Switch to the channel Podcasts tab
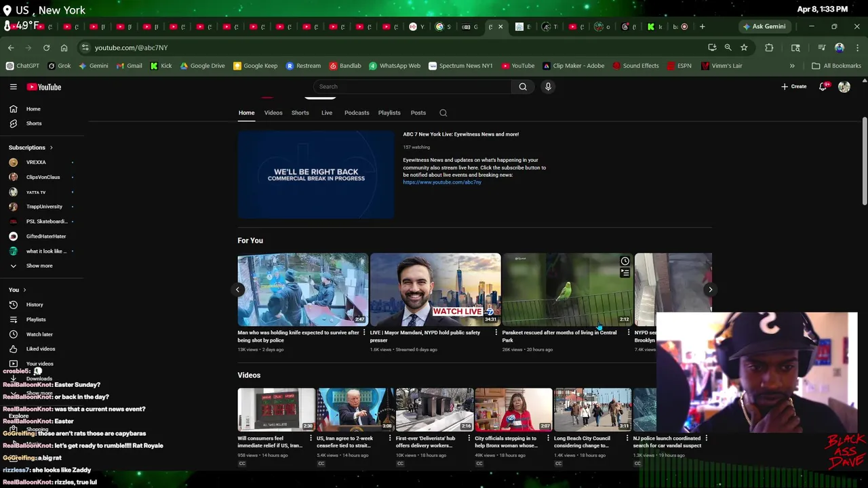Viewport: 868px width, 488px height. [357, 113]
